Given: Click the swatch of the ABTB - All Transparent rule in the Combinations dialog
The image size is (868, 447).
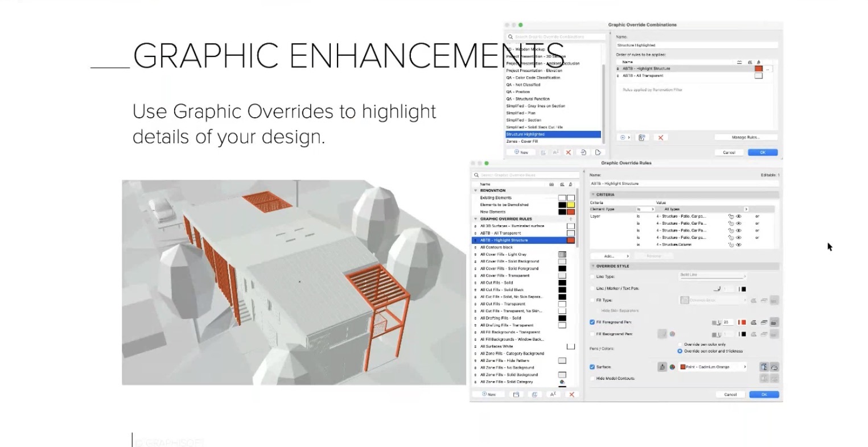Looking at the screenshot, I should (758, 76).
